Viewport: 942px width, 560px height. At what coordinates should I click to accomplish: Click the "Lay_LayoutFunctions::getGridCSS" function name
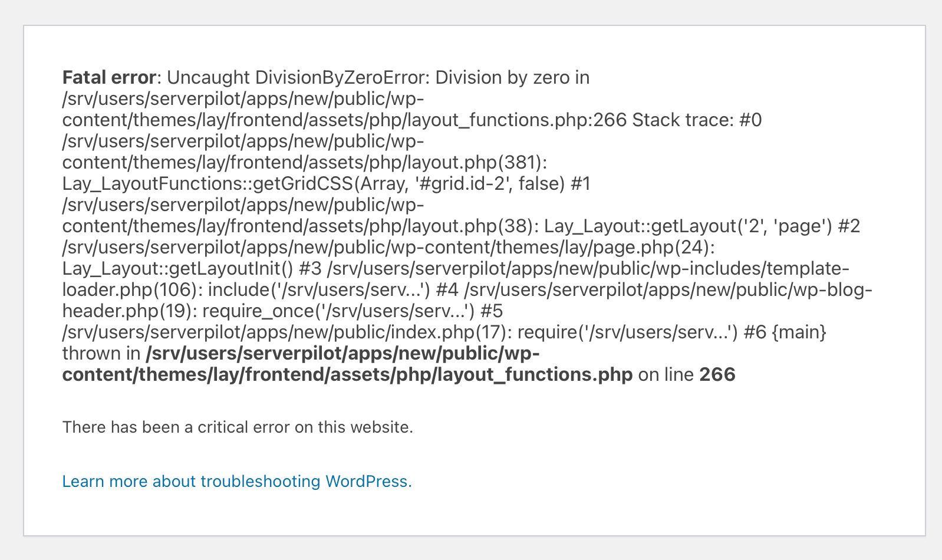pos(207,183)
